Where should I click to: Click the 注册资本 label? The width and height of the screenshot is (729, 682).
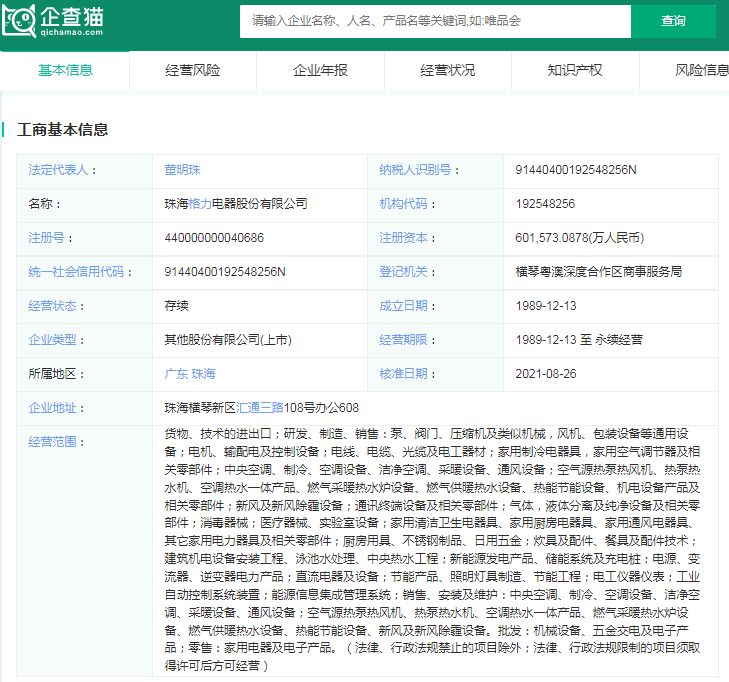[403, 238]
